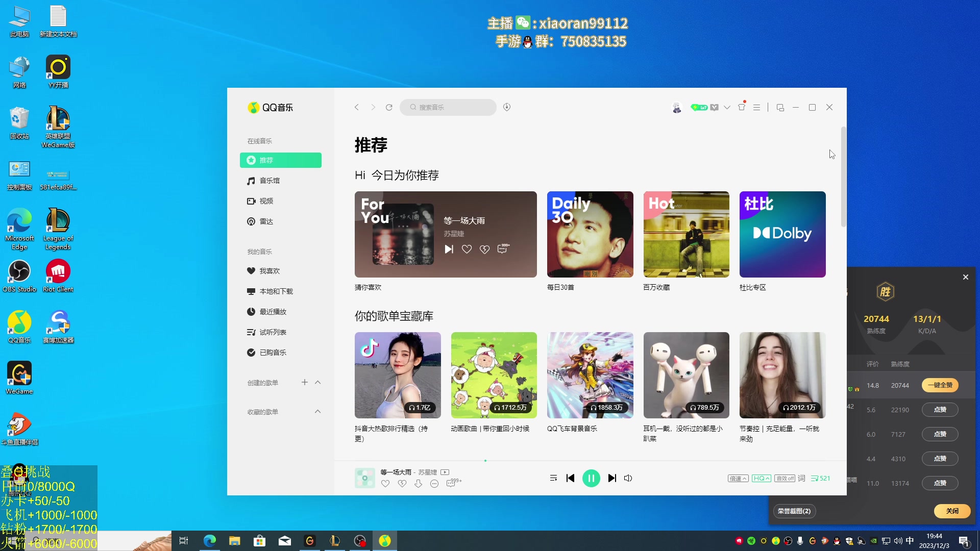
Task: Open the 耳机一戴 playlist cover
Action: (x=687, y=375)
